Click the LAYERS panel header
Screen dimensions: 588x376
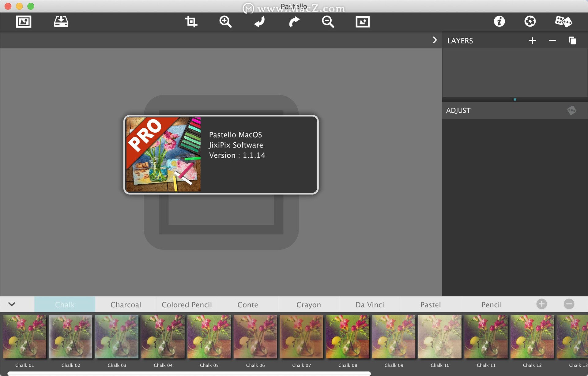[460, 40]
